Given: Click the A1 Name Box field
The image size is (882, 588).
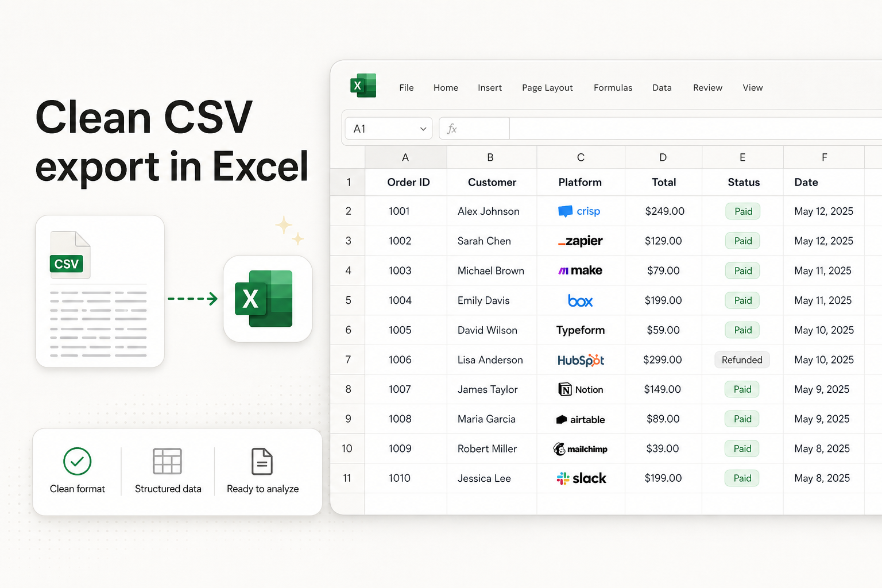Looking at the screenshot, I should tap(388, 129).
